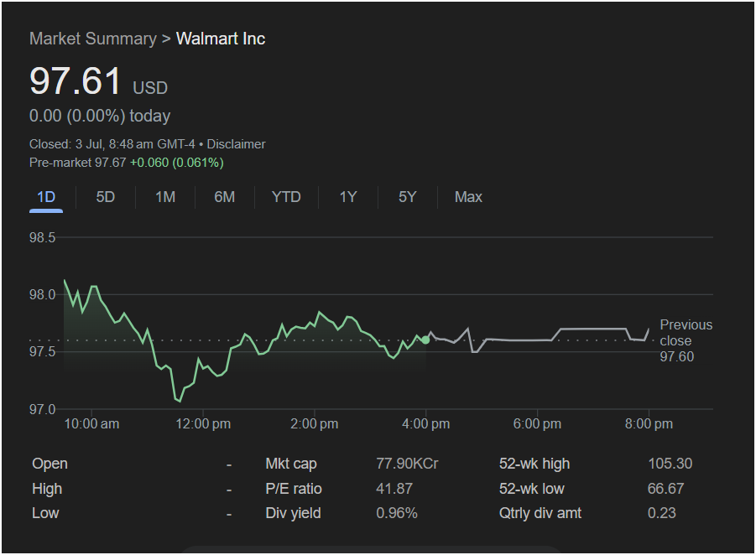
Task: Open the Market Summary breadcrumb link
Action: point(93,39)
